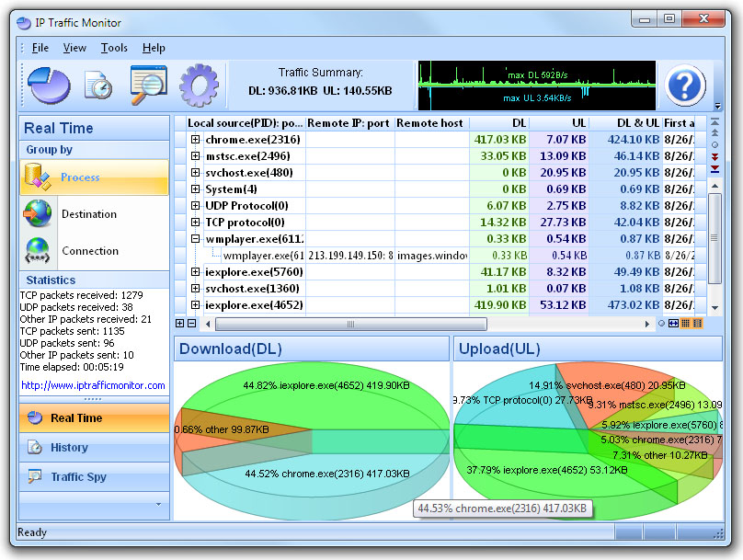
Task: Click expand-all plus button below table
Action: pos(180,324)
